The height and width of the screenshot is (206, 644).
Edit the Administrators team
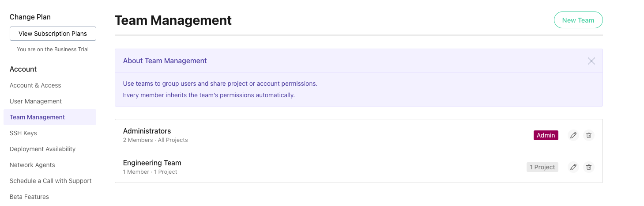click(573, 135)
